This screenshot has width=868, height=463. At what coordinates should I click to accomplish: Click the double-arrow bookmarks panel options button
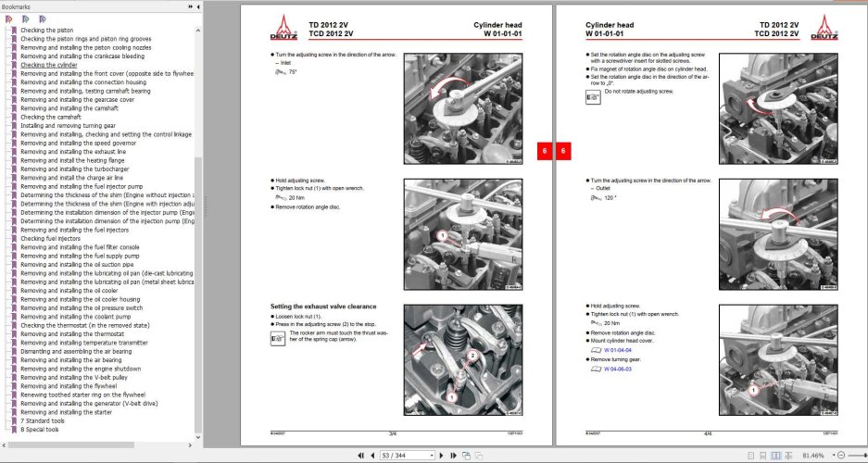pyautogui.click(x=191, y=6)
